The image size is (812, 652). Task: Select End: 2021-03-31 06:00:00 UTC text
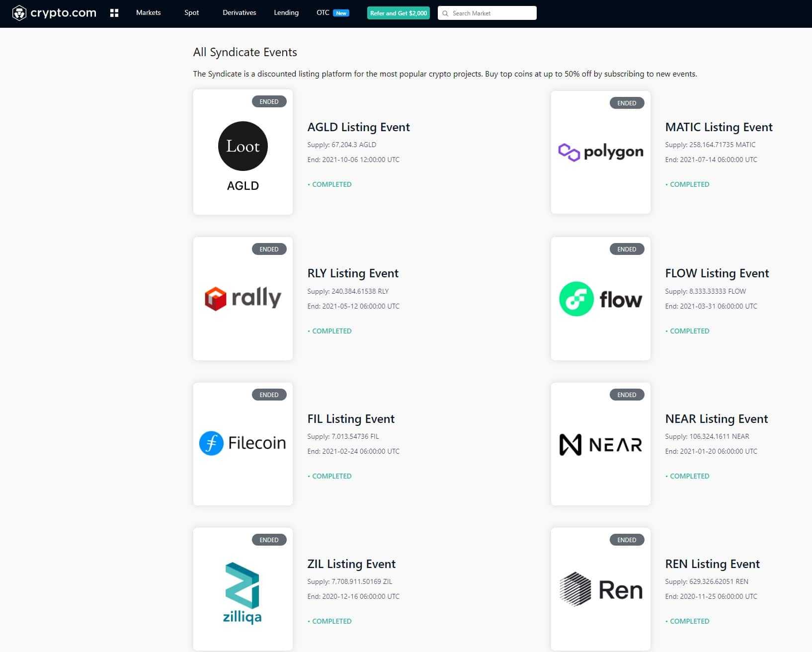coord(711,306)
